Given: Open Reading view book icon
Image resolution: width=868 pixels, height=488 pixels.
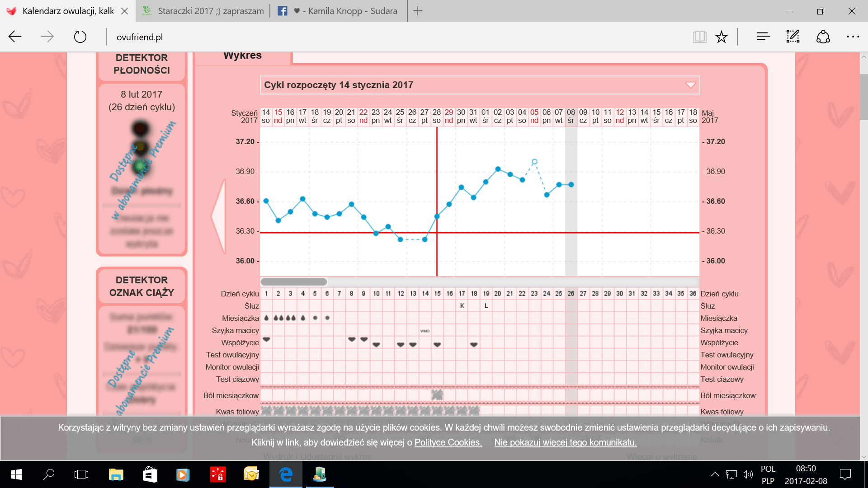Looking at the screenshot, I should 699,37.
